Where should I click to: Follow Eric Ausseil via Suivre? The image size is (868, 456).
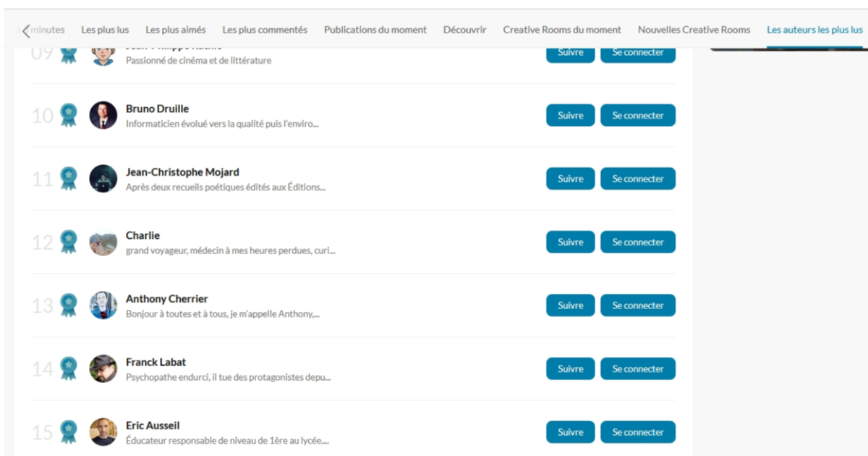point(570,432)
